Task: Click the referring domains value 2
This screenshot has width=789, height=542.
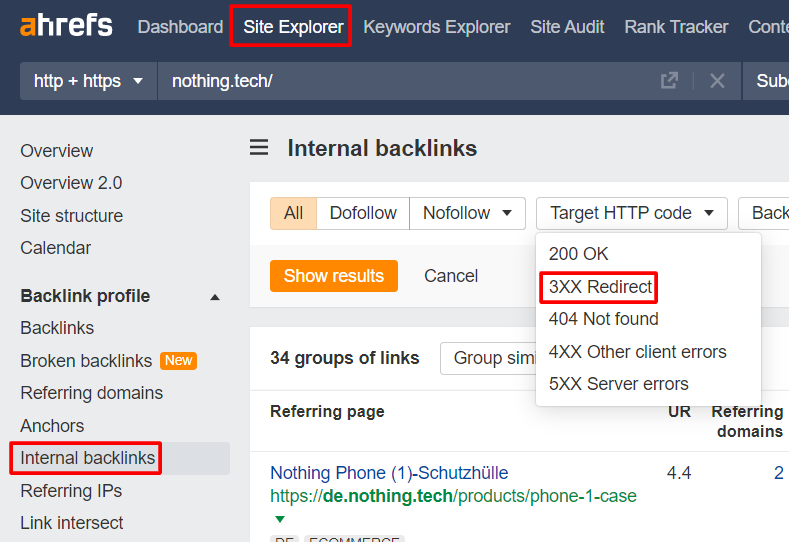Action: 778,473
